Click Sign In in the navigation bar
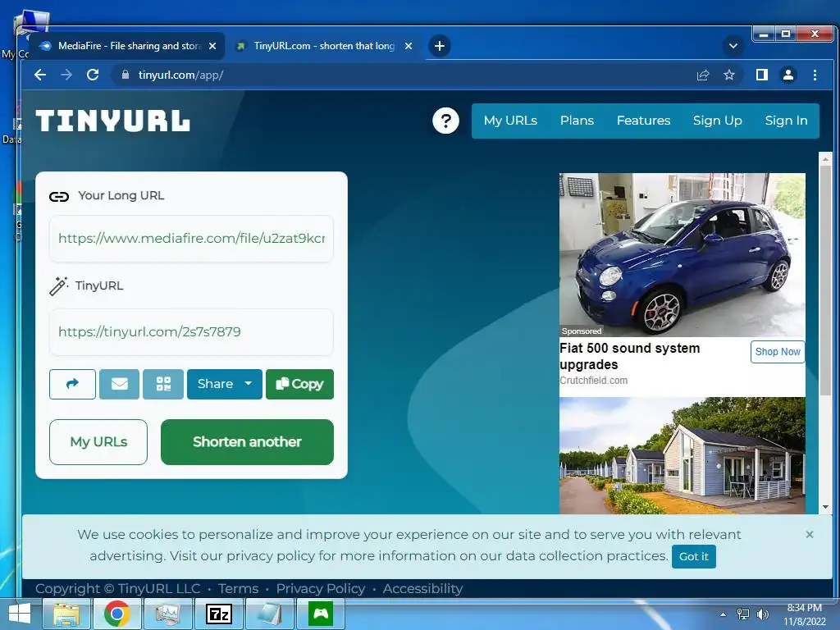Viewport: 840px width, 630px height. [x=786, y=121]
